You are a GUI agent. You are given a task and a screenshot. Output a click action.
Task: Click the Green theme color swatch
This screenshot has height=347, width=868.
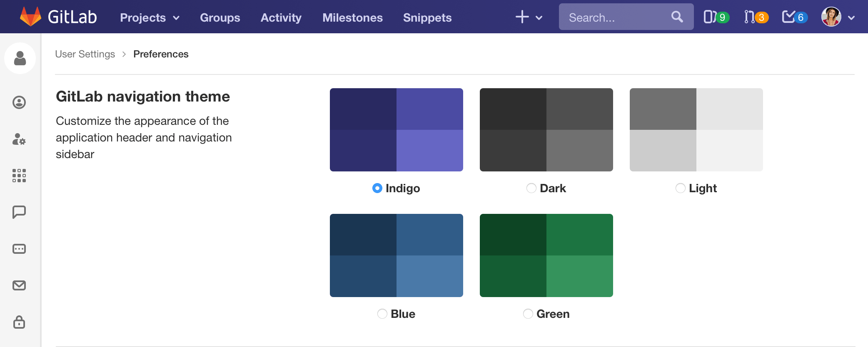tap(546, 255)
